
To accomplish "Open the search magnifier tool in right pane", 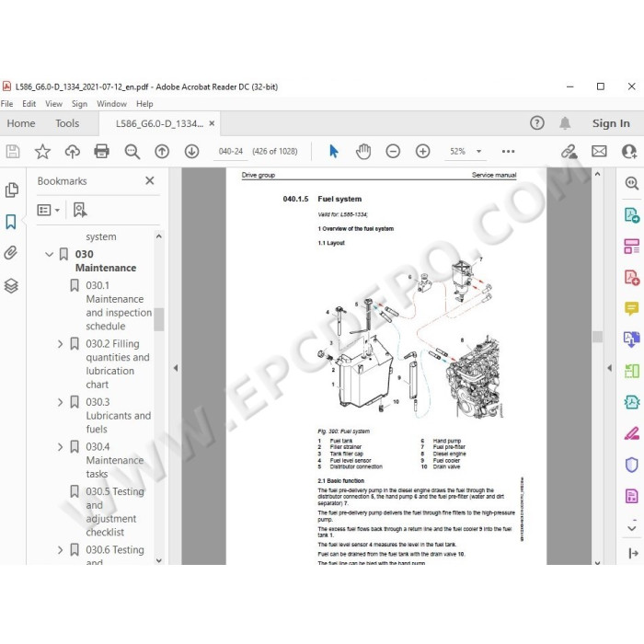I will (632, 183).
